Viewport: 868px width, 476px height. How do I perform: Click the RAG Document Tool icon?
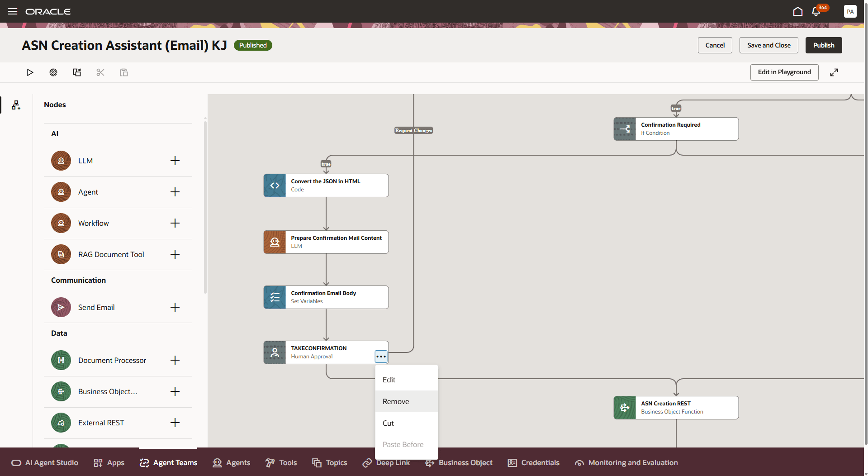point(61,254)
